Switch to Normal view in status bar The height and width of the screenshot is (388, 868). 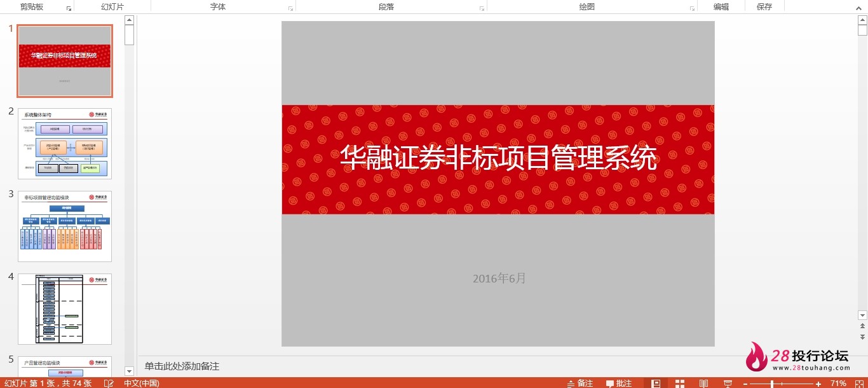coord(656,383)
